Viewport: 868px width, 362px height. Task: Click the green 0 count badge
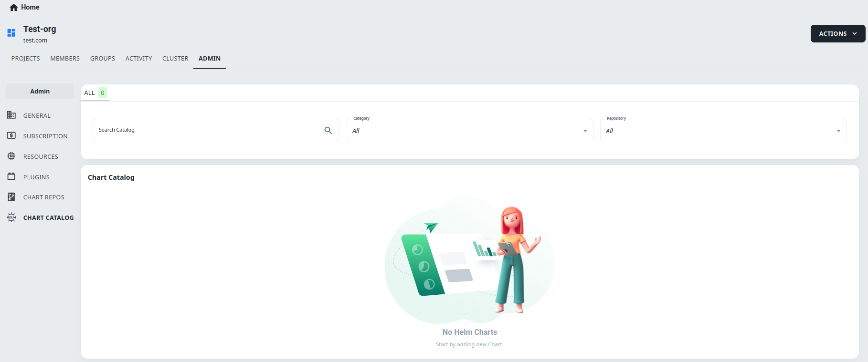pos(103,93)
